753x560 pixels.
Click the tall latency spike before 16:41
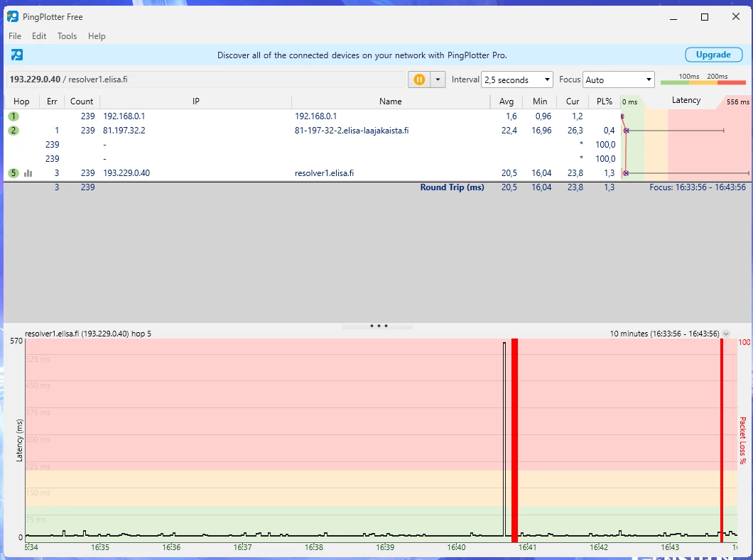click(x=504, y=439)
